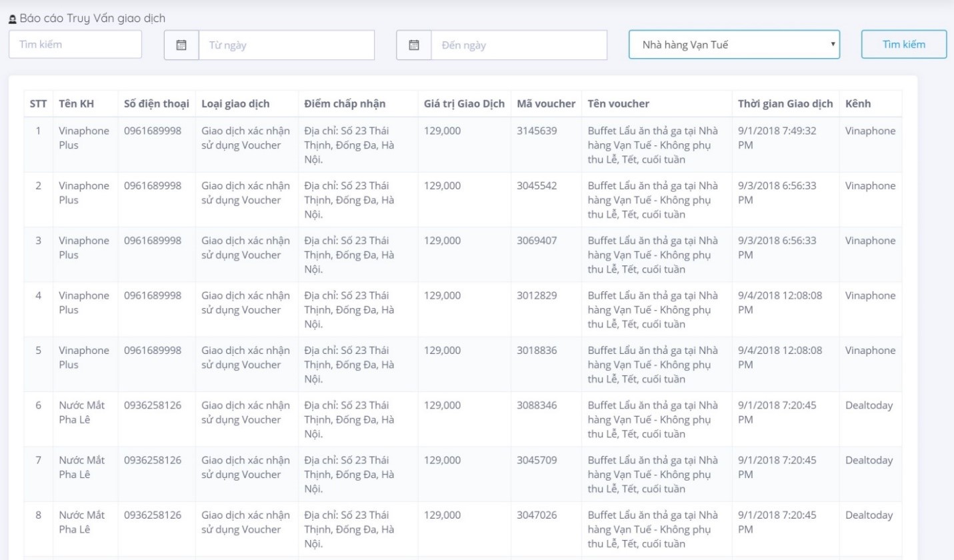Click the Thời gian Giao dịch header
Image resolution: width=954 pixels, height=560 pixels.
click(785, 104)
